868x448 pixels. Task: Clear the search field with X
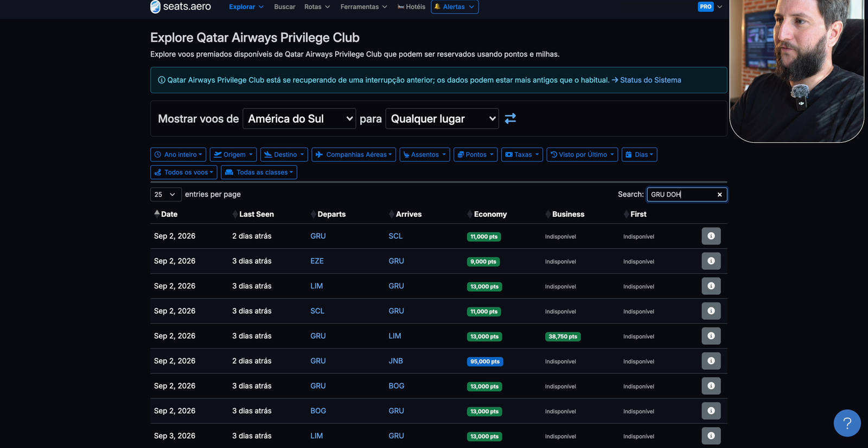coord(719,194)
